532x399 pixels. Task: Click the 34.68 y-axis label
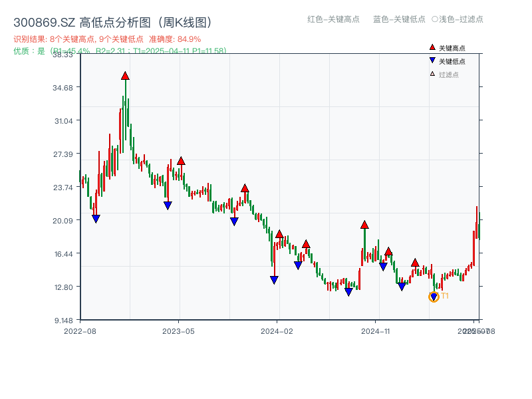(63, 88)
